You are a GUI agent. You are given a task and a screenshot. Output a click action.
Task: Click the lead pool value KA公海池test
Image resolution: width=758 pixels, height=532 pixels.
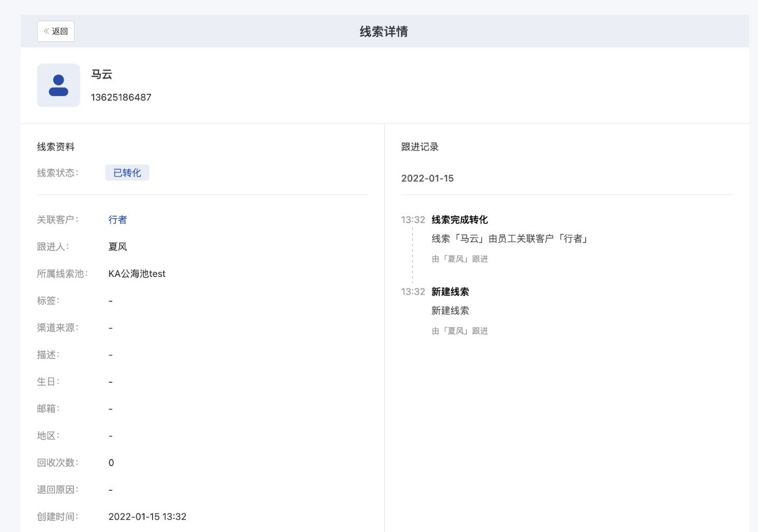pyautogui.click(x=137, y=274)
